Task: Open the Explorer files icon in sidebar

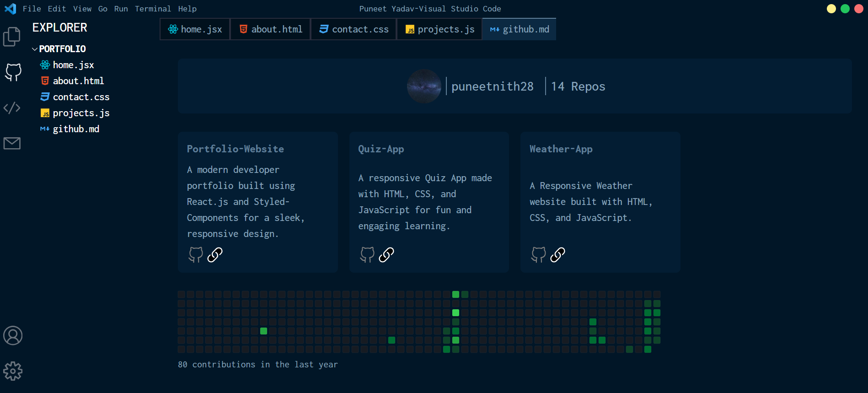Action: pyautogui.click(x=12, y=37)
